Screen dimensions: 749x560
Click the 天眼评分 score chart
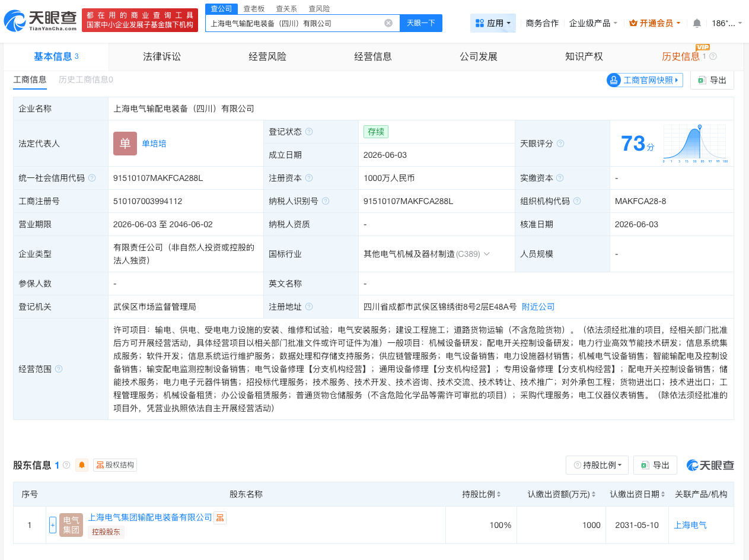(696, 144)
